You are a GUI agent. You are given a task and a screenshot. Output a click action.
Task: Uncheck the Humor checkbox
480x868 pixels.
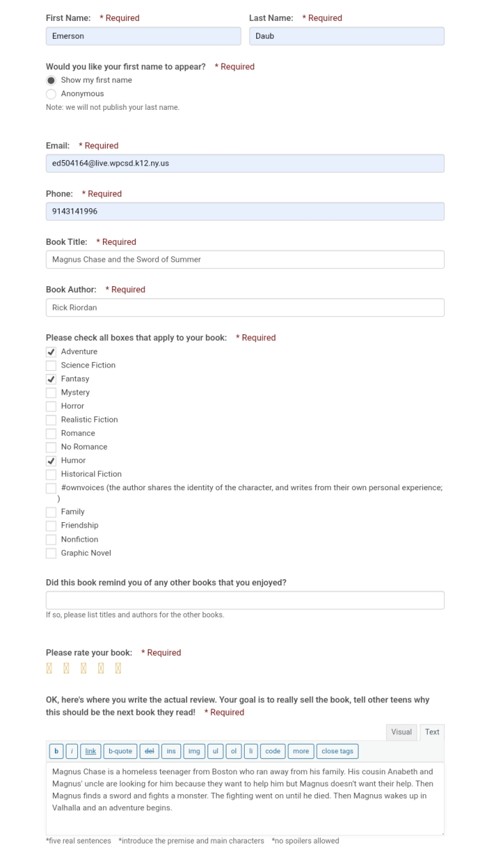tap(51, 460)
